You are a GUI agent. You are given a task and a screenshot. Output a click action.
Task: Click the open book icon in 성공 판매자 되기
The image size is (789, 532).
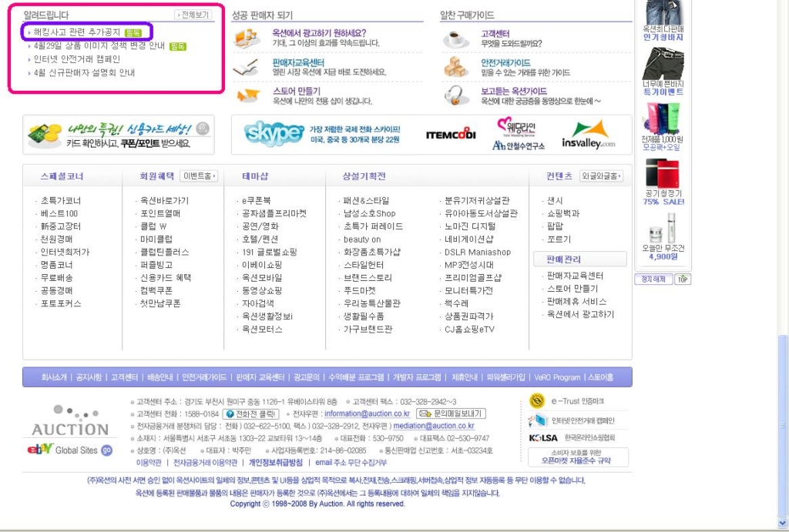tap(247, 68)
